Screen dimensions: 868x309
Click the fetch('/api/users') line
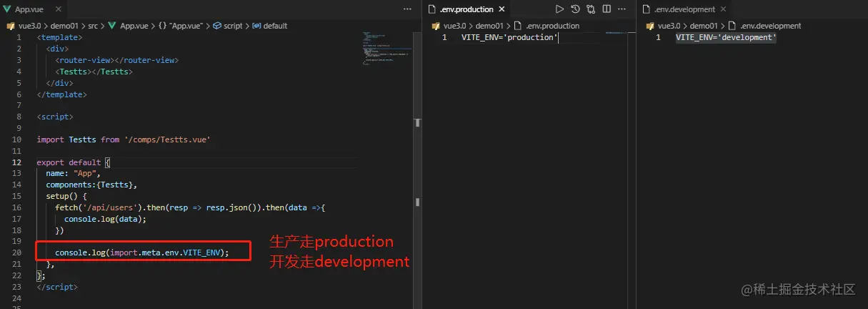click(x=190, y=207)
